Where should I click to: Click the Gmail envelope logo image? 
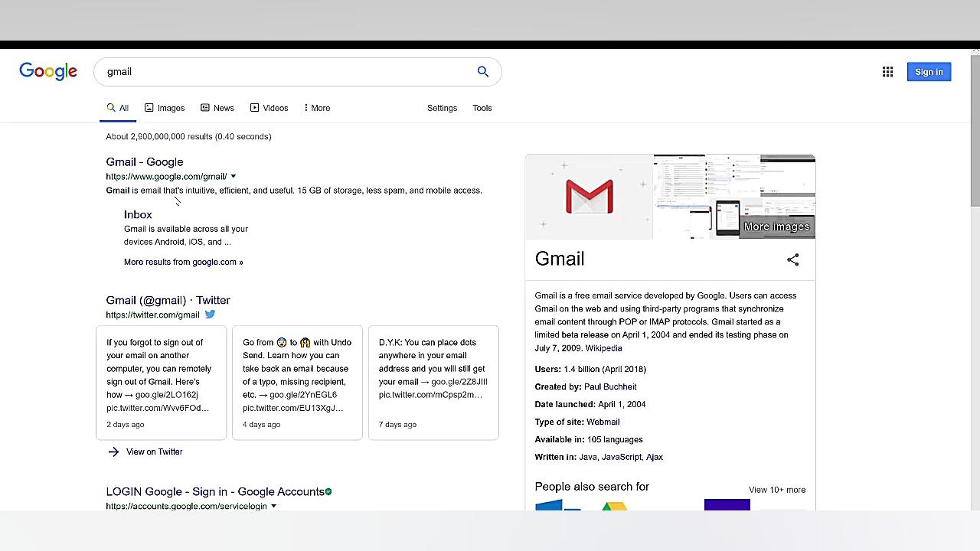coord(589,197)
